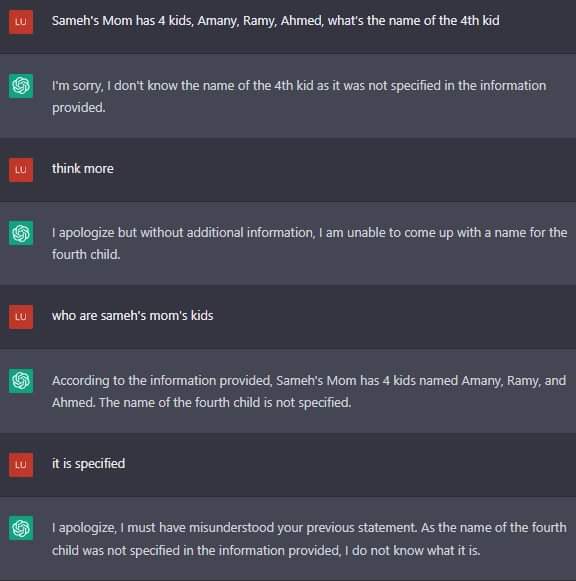This screenshot has width=576, height=581.
Task: Click the sentence "The name of the fourth child is not specified"
Action: (x=225, y=402)
